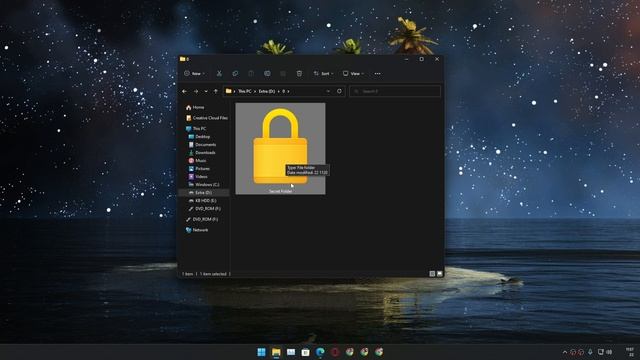Open the New item dropdown
Image resolution: width=640 pixels, height=360 pixels.
point(195,73)
